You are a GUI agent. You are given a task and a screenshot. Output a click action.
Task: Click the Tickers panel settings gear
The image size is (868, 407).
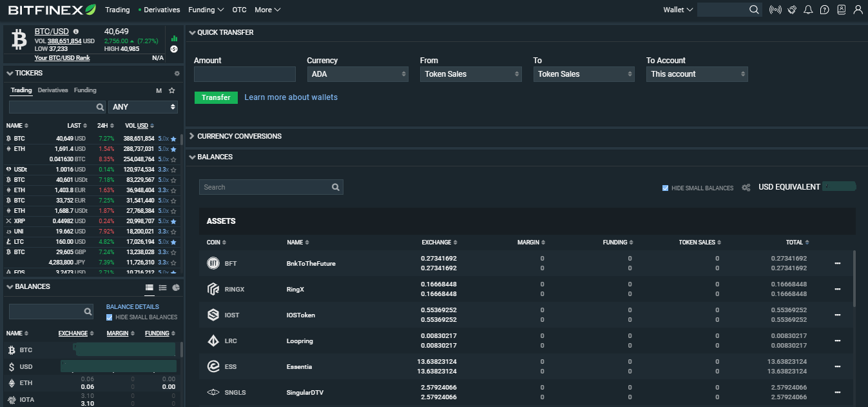pyautogui.click(x=177, y=74)
